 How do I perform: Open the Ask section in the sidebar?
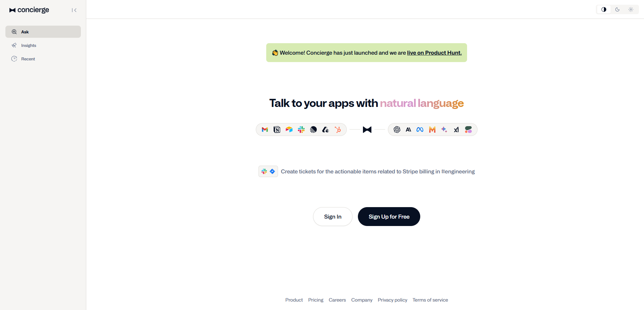43,31
